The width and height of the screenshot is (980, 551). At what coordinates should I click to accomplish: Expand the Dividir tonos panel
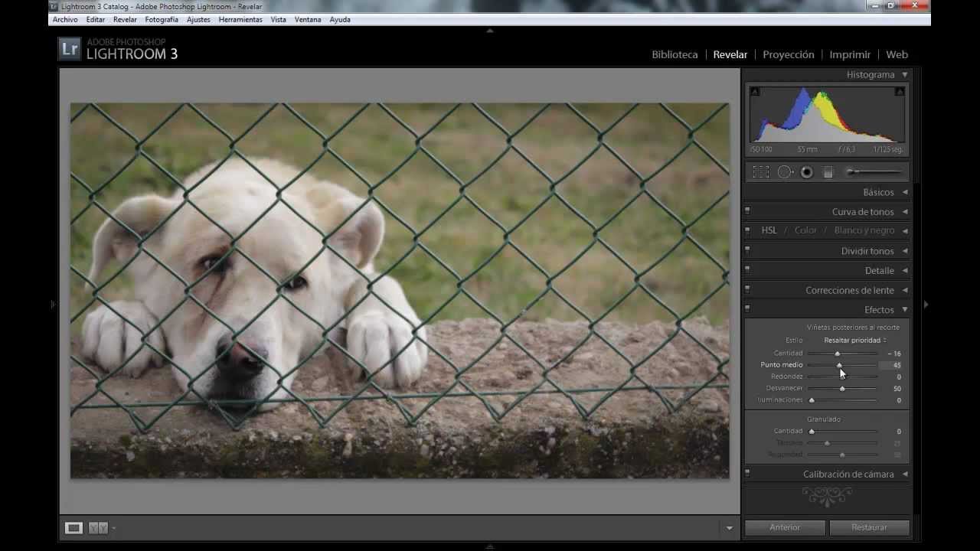pyautogui.click(x=905, y=251)
